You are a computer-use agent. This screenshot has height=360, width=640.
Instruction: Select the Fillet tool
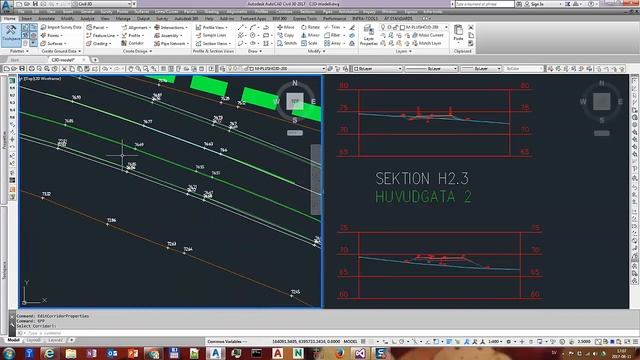pos(333,36)
